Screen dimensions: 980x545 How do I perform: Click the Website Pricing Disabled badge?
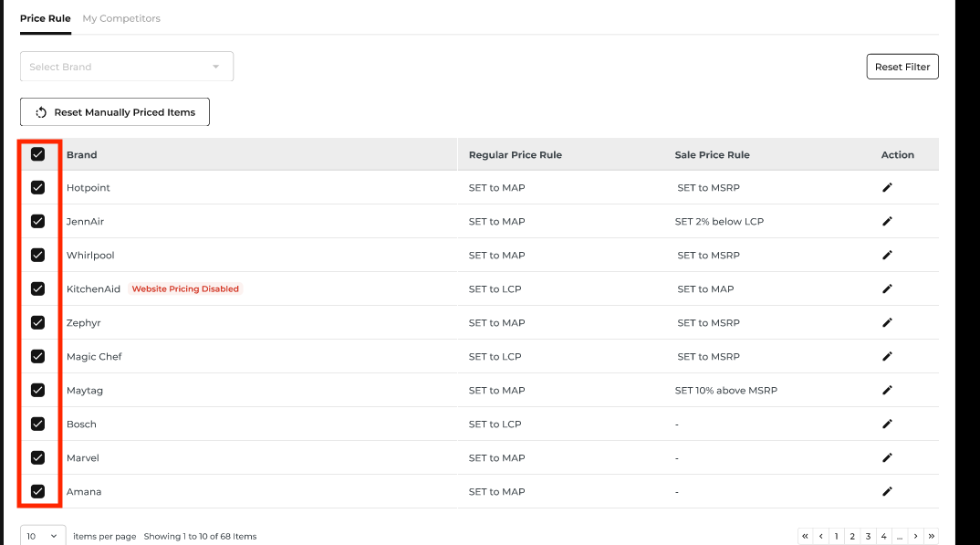[185, 288]
